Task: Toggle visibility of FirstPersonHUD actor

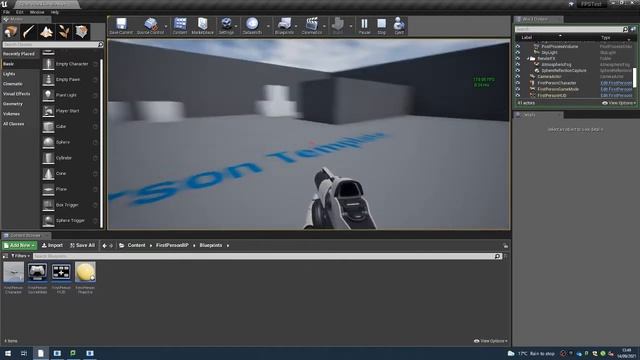Action: click(x=518, y=95)
